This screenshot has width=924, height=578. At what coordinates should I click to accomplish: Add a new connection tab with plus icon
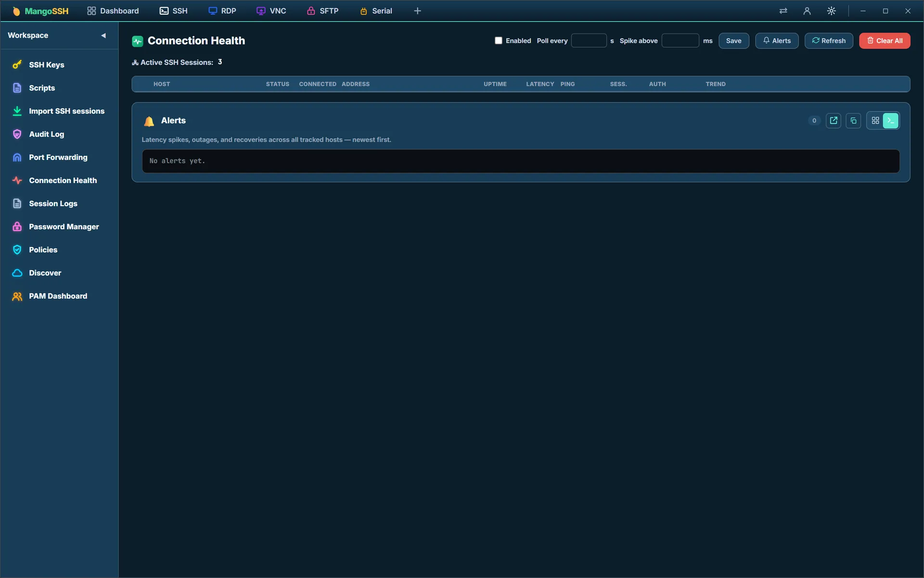tap(417, 11)
